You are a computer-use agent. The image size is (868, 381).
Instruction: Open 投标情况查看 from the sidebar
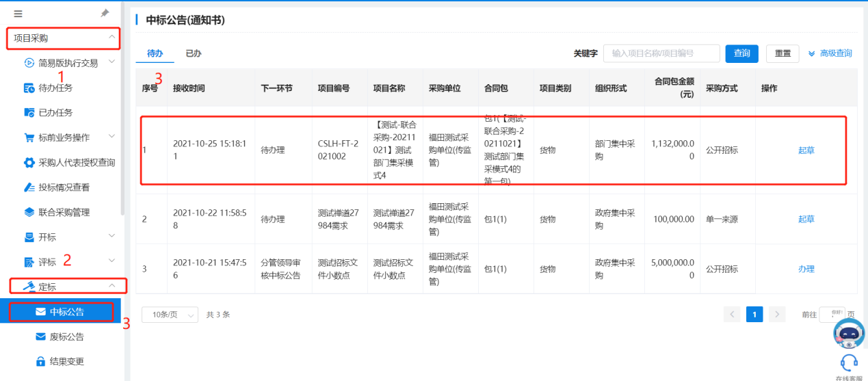pos(64,187)
